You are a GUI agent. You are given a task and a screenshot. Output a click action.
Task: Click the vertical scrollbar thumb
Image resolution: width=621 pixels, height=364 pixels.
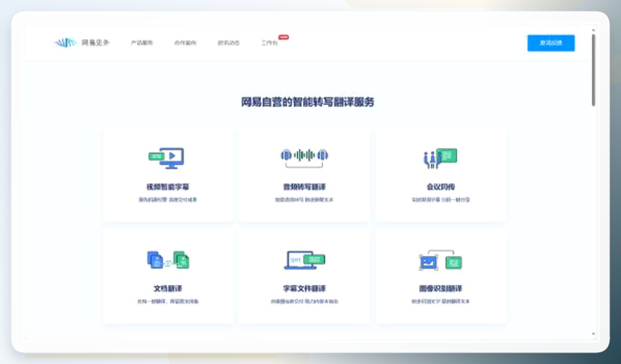click(x=594, y=70)
